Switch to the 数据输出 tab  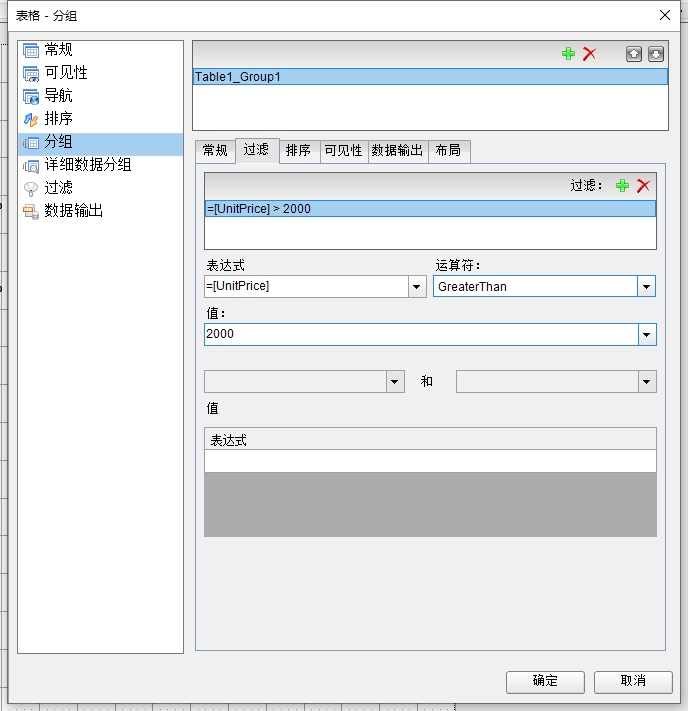(398, 151)
